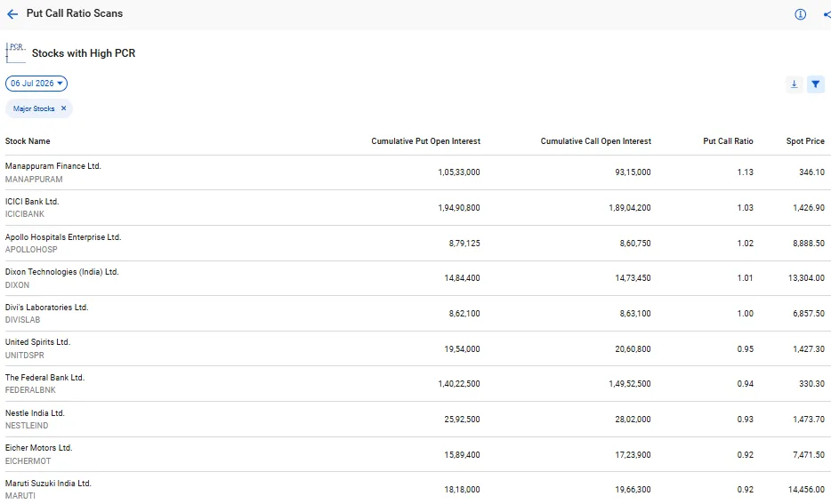Image resolution: width=831 pixels, height=504 pixels.
Task: Open Manappuram Finance Ltd. stock
Action: point(53,166)
